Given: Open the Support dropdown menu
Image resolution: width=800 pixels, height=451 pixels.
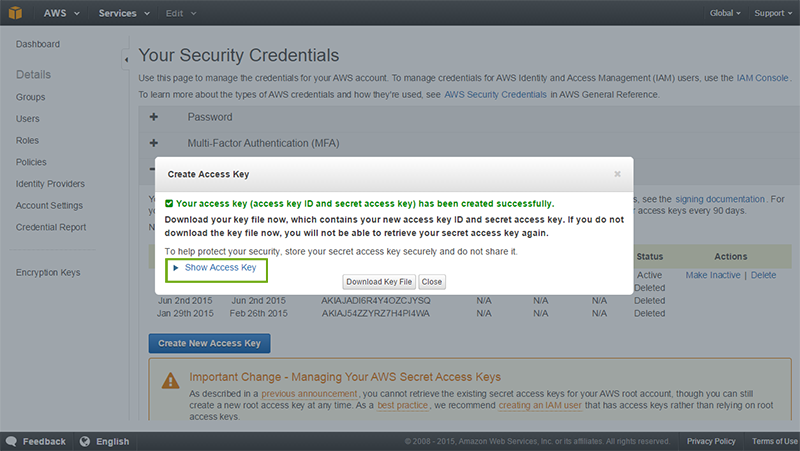Looking at the screenshot, I should coord(772,13).
